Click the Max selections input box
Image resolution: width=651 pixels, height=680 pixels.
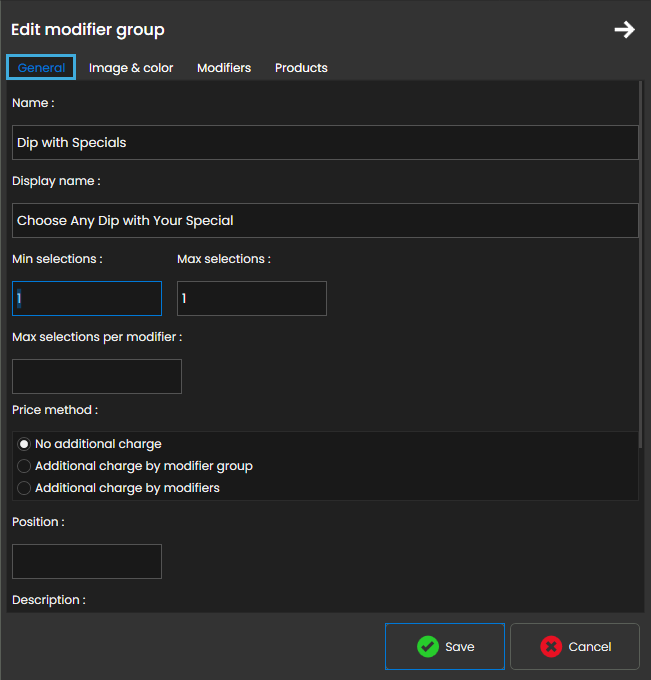(x=252, y=299)
